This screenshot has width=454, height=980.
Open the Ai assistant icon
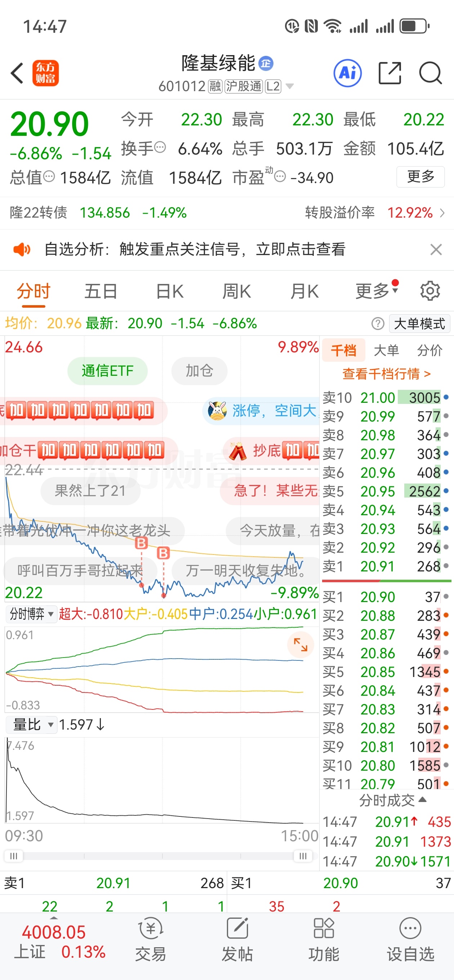pyautogui.click(x=347, y=73)
